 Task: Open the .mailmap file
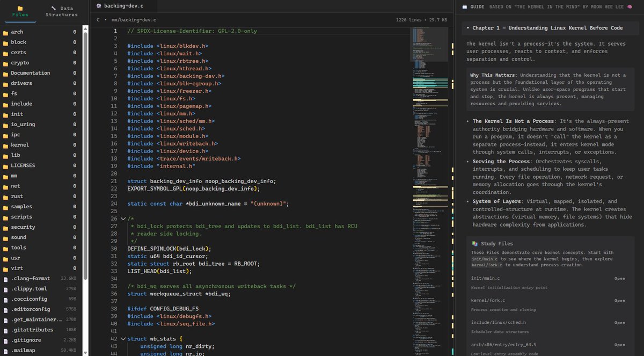(x=40, y=351)
